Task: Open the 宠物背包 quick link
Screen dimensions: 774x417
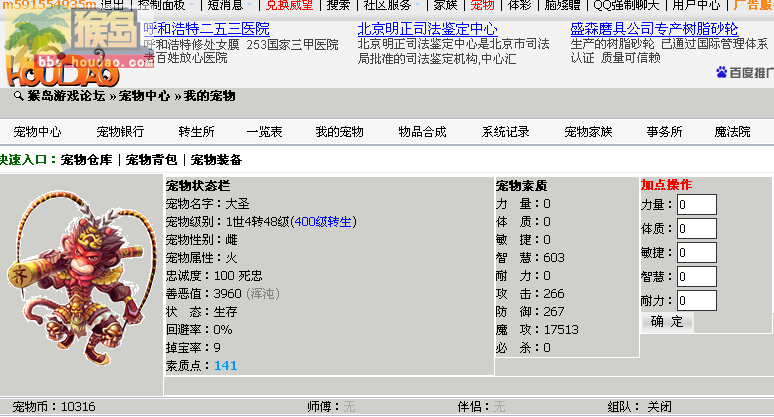Action: point(152,160)
